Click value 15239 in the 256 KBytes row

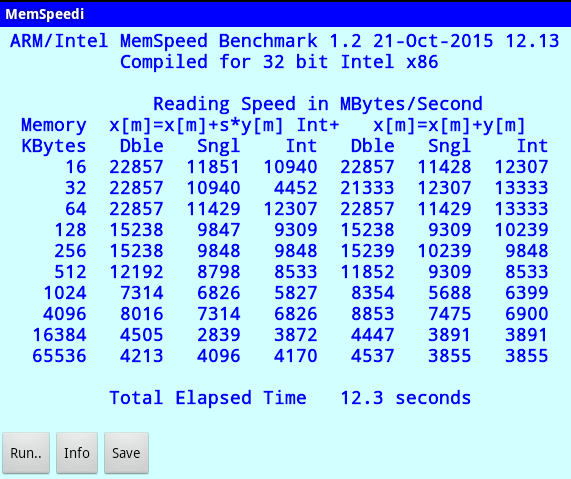pyautogui.click(x=367, y=251)
